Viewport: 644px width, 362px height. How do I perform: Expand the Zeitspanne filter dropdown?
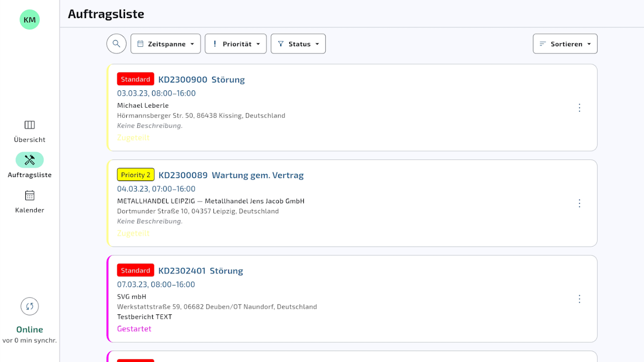click(166, 44)
